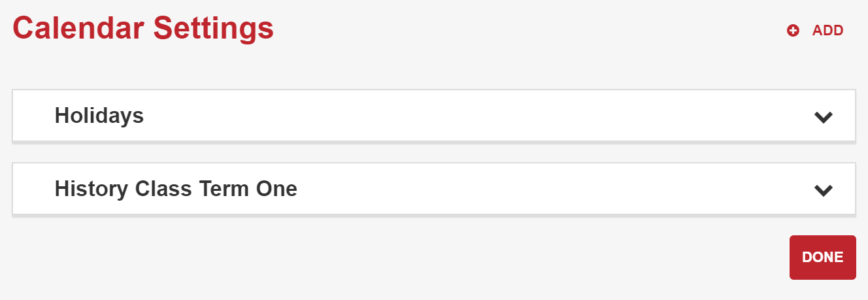Click the white card area of History Class
This screenshot has width=868, height=300.
coord(434,189)
